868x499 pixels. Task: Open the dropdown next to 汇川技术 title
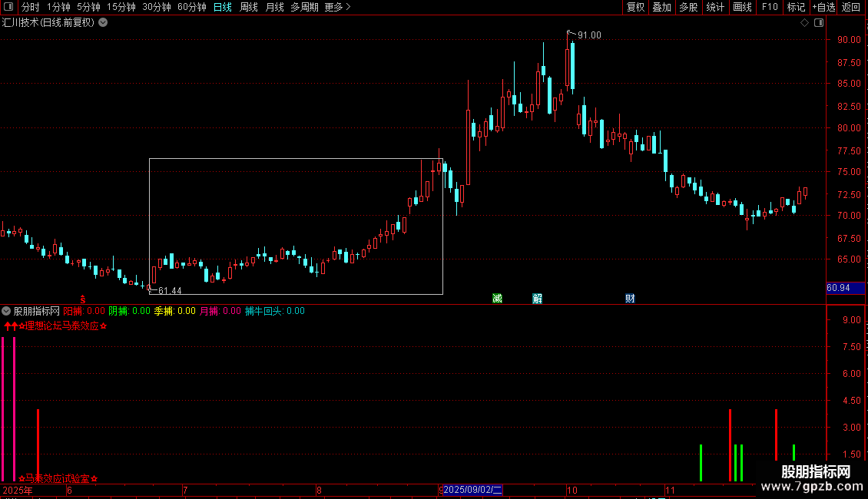point(103,23)
